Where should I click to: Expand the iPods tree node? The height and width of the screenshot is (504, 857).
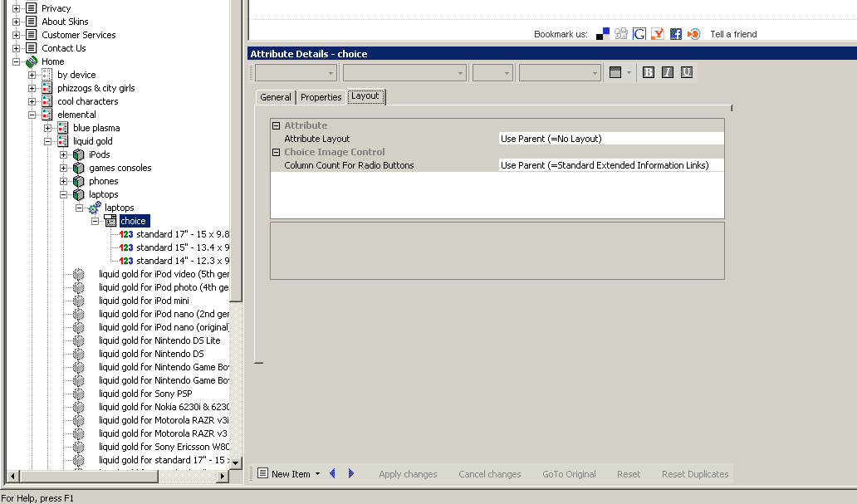[x=64, y=154]
